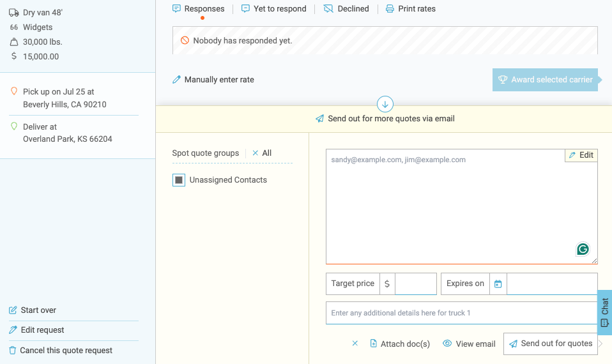The width and height of the screenshot is (612, 364).
Task: Click the Print rates printer icon
Action: tap(390, 9)
